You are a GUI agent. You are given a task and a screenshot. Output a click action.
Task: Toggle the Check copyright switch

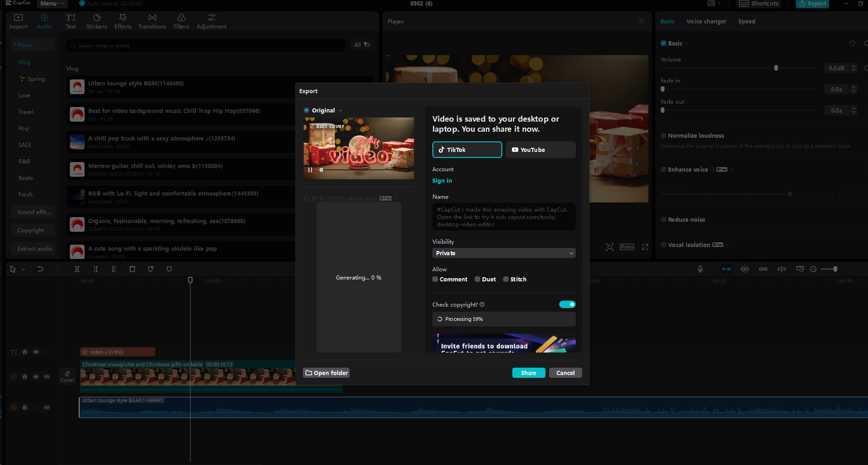tap(567, 304)
